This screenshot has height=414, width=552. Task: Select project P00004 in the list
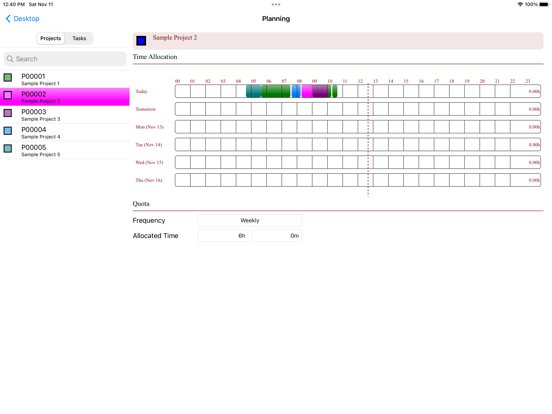[65, 132]
